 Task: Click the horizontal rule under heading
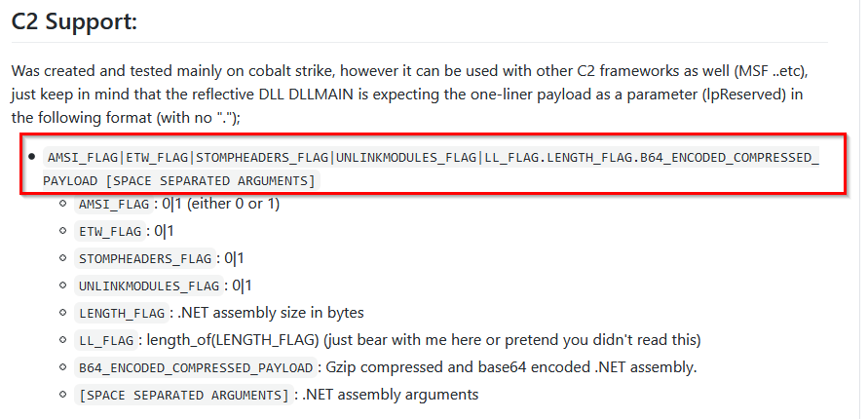[420, 42]
